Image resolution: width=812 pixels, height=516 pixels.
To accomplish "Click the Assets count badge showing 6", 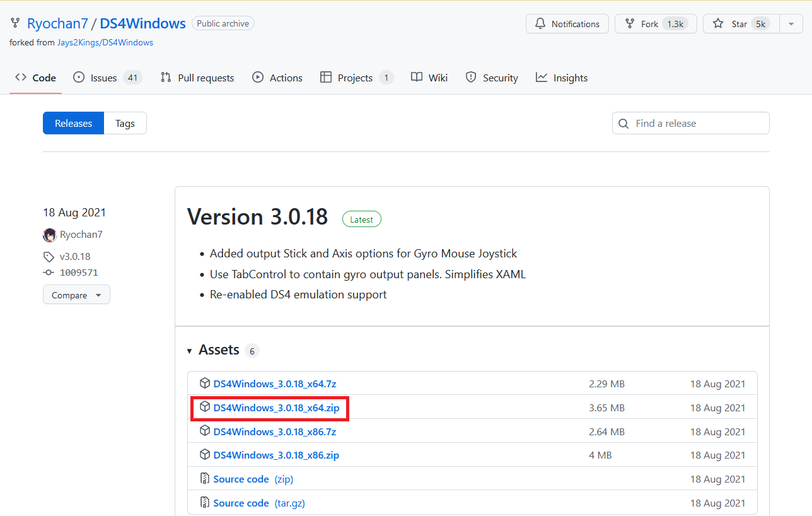I will (252, 351).
